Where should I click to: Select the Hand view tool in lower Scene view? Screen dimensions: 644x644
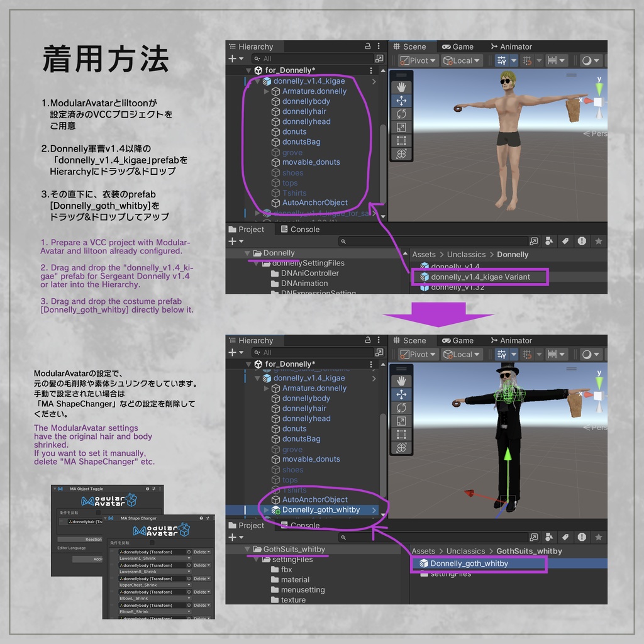tap(401, 380)
